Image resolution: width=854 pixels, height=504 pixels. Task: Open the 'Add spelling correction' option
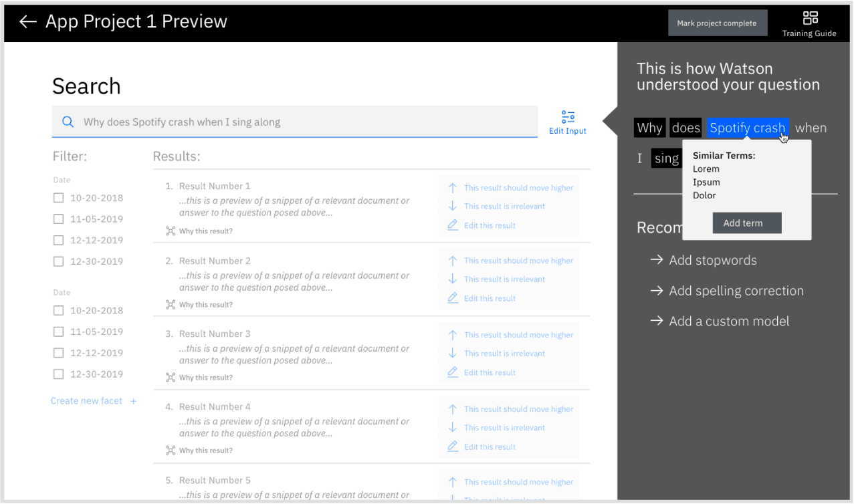click(x=736, y=291)
